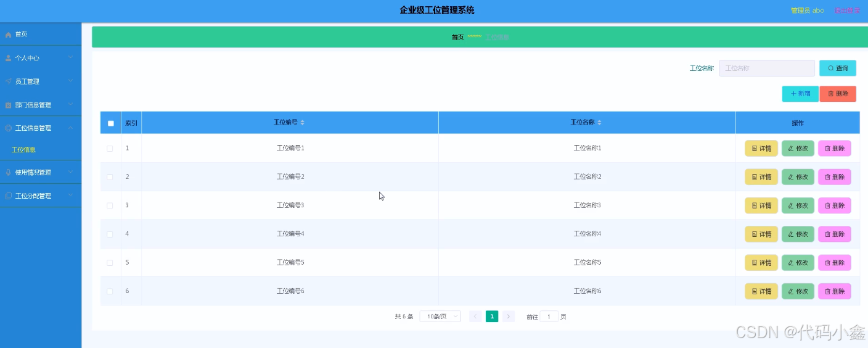Click the icon beside 工位分配管理
The image size is (868, 348).
coord(8,196)
